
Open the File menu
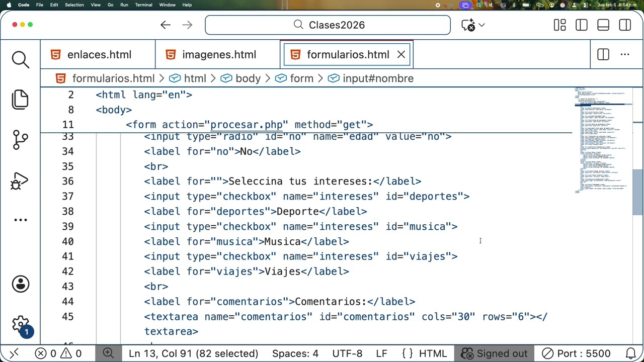[x=40, y=5]
